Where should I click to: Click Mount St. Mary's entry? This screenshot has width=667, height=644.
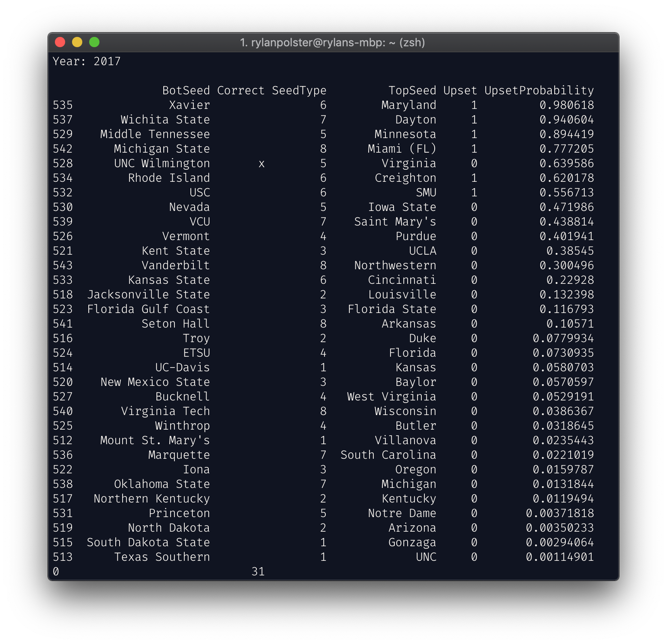(155, 440)
